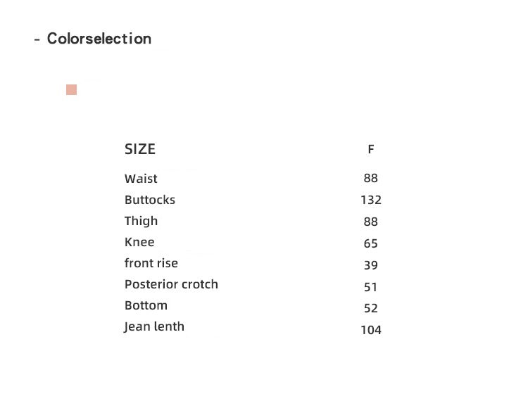
Task: Click the Colorselection heading
Action: pyautogui.click(x=99, y=39)
